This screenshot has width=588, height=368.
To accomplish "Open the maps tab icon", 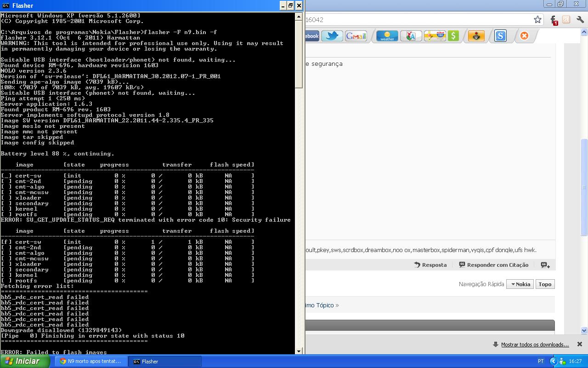I will click(x=434, y=36).
